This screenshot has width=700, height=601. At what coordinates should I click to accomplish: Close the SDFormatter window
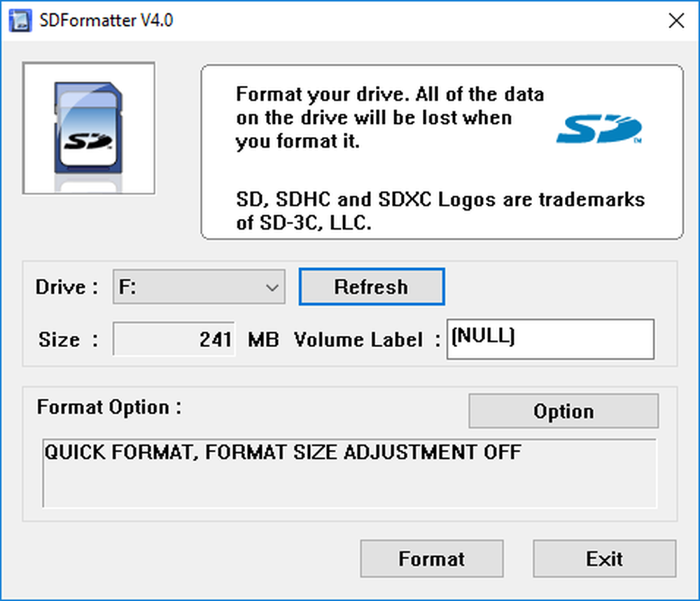click(676, 20)
